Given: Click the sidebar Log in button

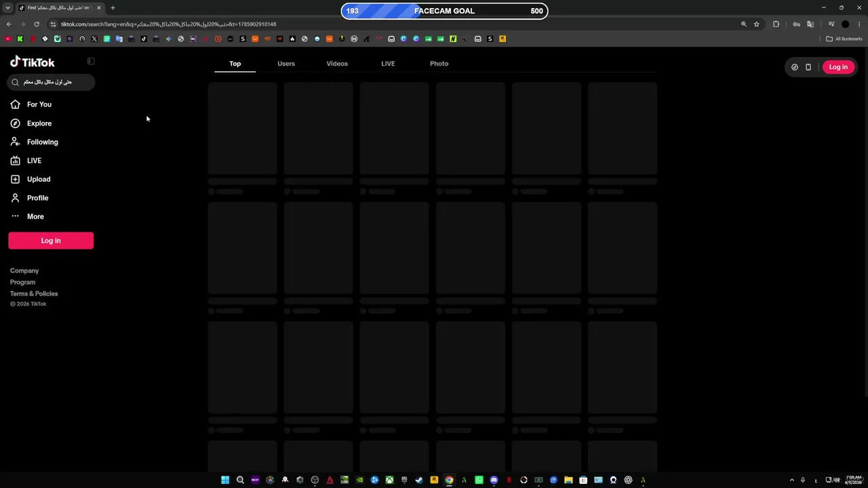Looking at the screenshot, I should pos(51,241).
